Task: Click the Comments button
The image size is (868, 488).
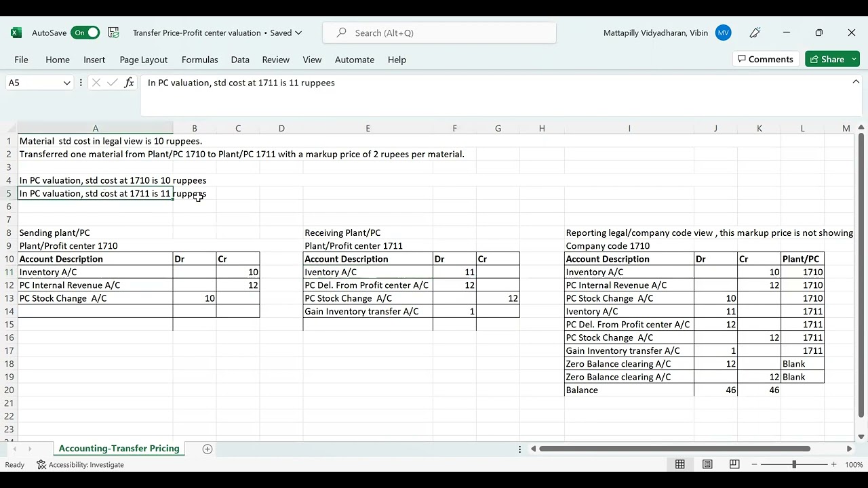Action: click(x=766, y=60)
